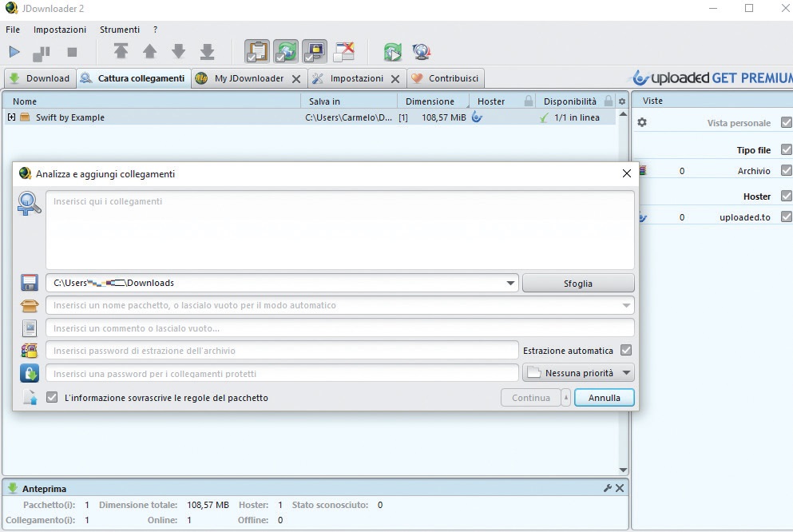Toggle Tipo file checkbox
793x532 pixels.
[x=786, y=149]
